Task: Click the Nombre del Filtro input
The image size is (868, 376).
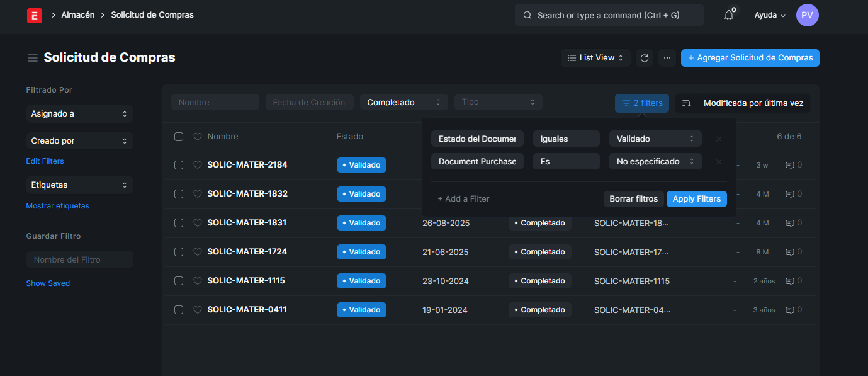Action: (x=79, y=259)
